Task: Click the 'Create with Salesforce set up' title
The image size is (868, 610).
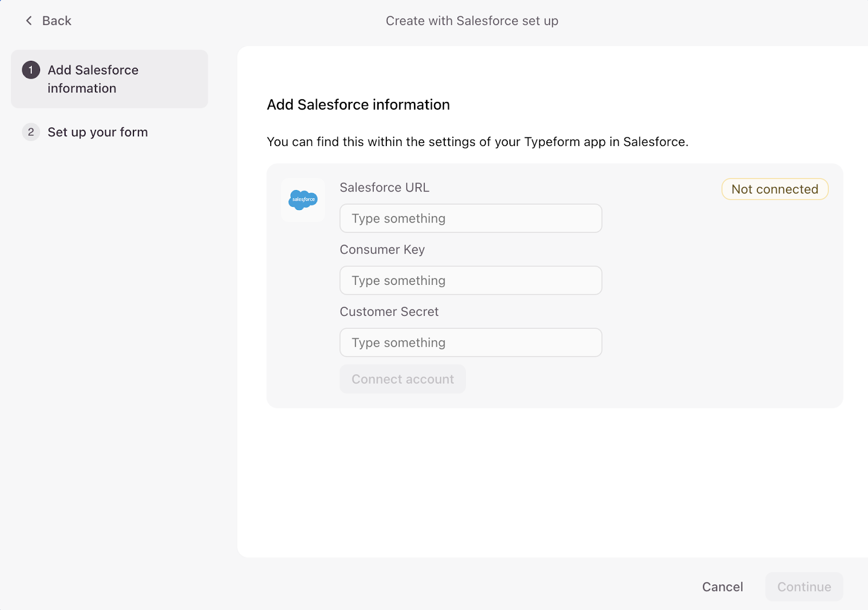Action: (471, 21)
